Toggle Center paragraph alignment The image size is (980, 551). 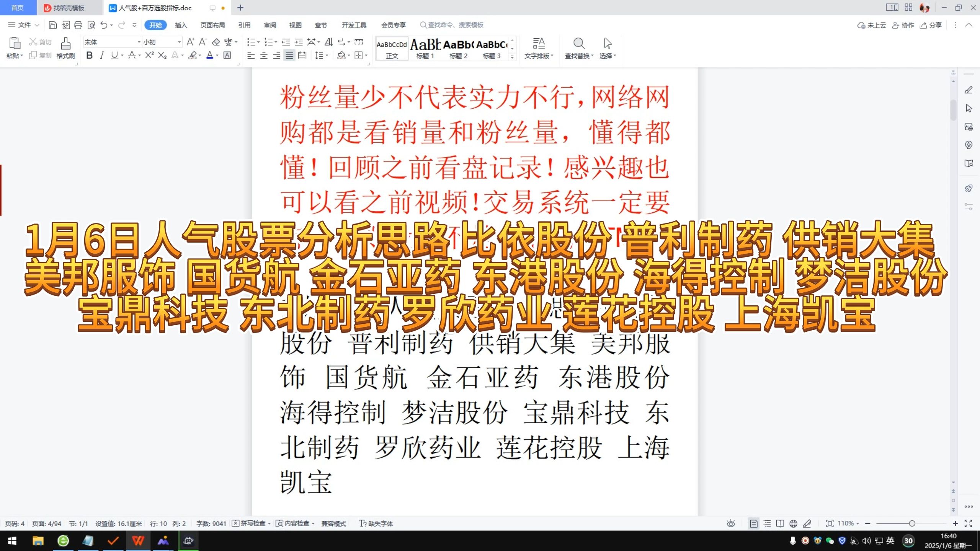[x=264, y=55]
